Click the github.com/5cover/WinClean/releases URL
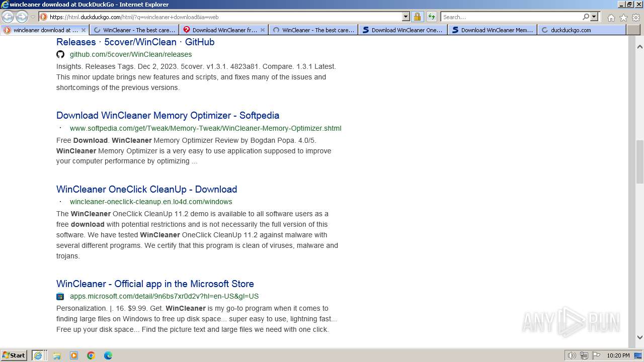The width and height of the screenshot is (644, 362). (x=131, y=54)
